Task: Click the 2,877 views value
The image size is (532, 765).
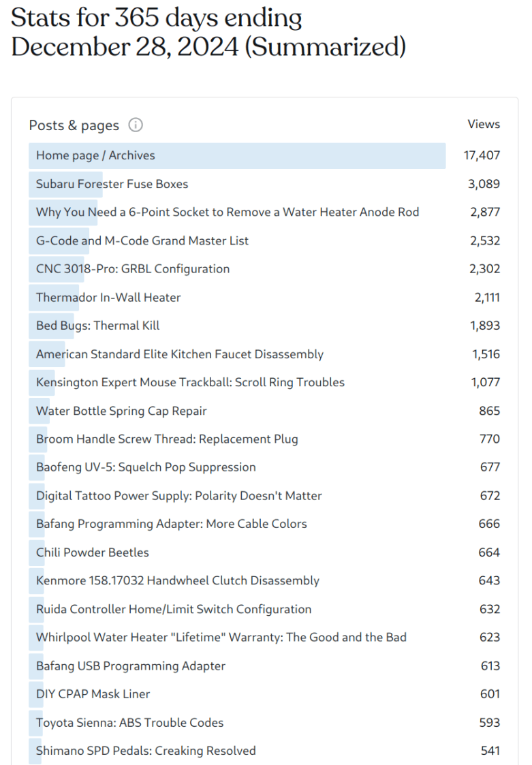Action: 485,213
